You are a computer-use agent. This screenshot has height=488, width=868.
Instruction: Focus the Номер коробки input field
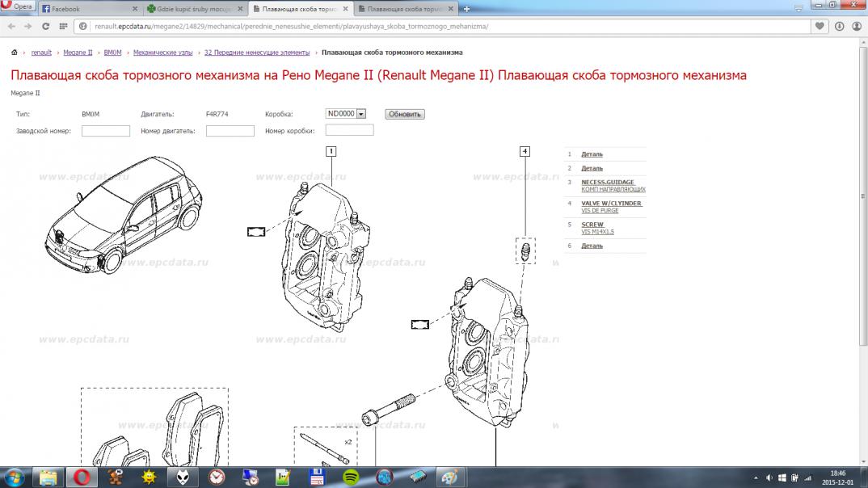pos(349,130)
